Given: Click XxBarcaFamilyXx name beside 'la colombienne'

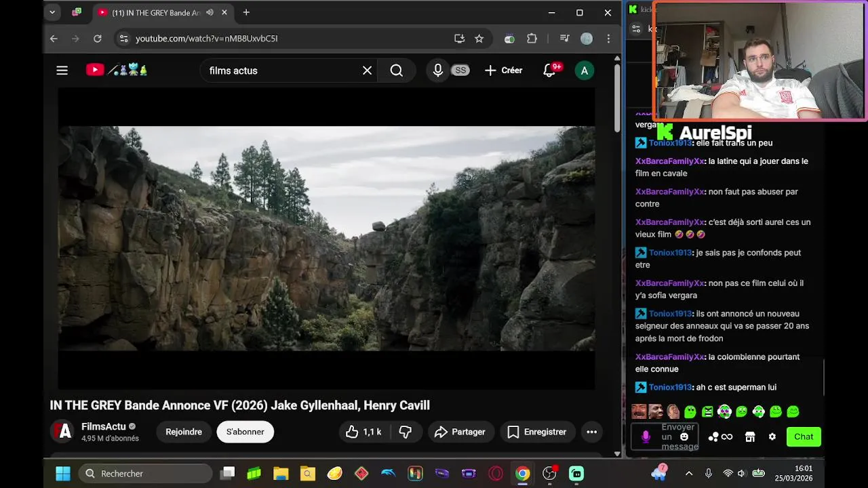Looking at the screenshot, I should tap(669, 357).
